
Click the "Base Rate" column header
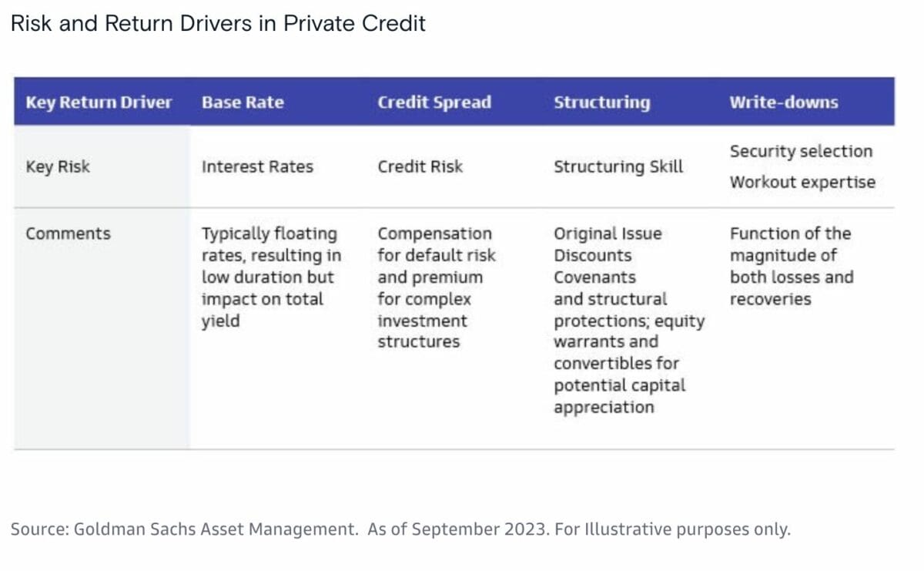pyautogui.click(x=243, y=102)
